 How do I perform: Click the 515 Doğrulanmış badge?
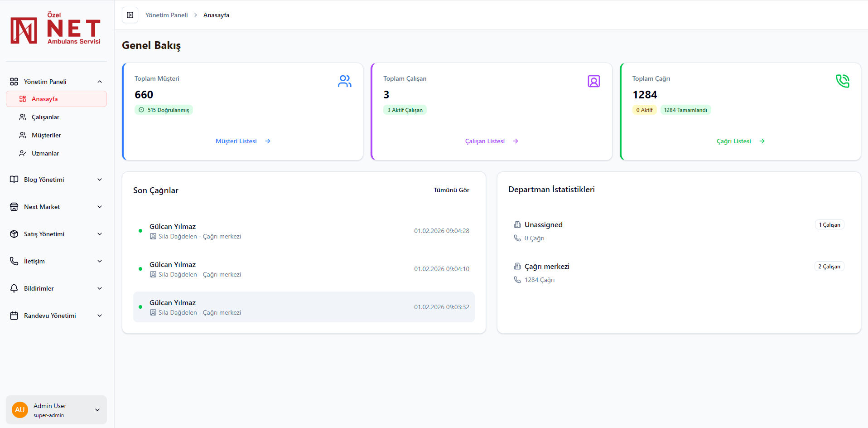tap(164, 110)
